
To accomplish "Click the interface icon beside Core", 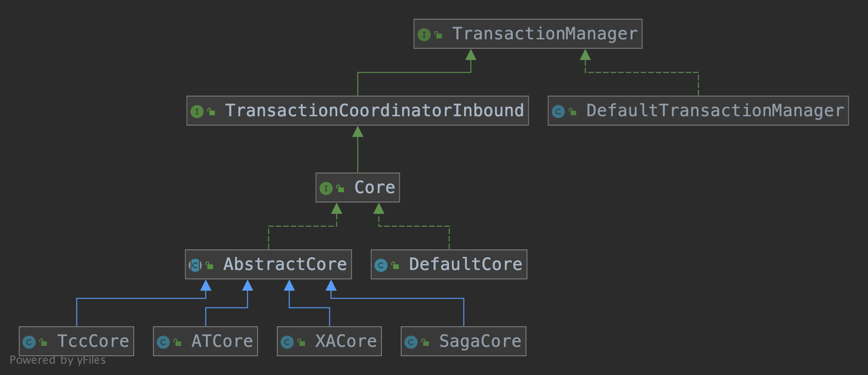I will (326, 188).
